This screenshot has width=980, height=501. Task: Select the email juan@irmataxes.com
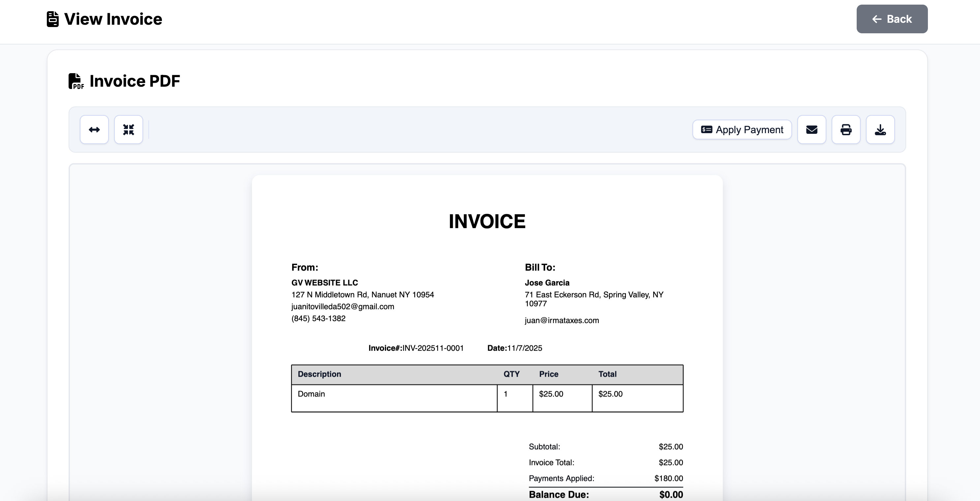(x=562, y=320)
